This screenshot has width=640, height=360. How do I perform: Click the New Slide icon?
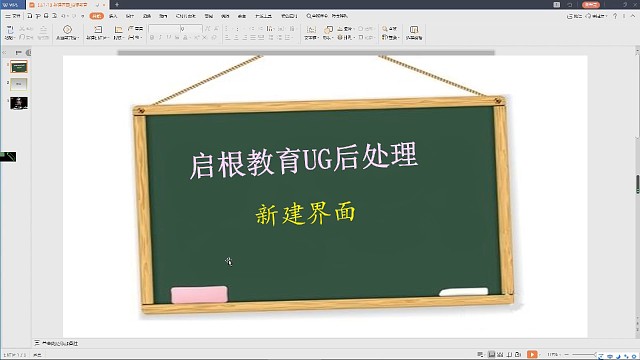pyautogui.click(x=98, y=29)
